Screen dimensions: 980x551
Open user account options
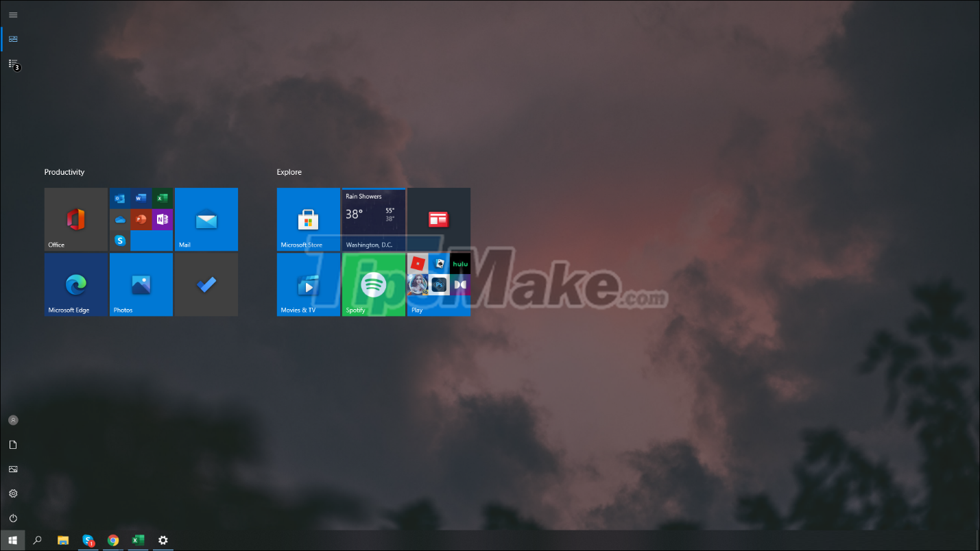[x=12, y=419]
